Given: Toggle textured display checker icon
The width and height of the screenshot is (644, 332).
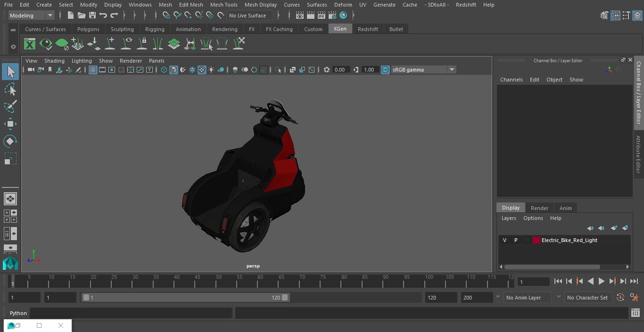Looking at the screenshot, I should [x=202, y=70].
